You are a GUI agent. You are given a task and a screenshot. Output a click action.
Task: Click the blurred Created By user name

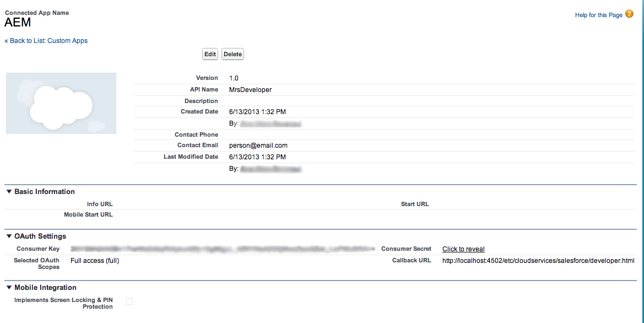pos(270,123)
